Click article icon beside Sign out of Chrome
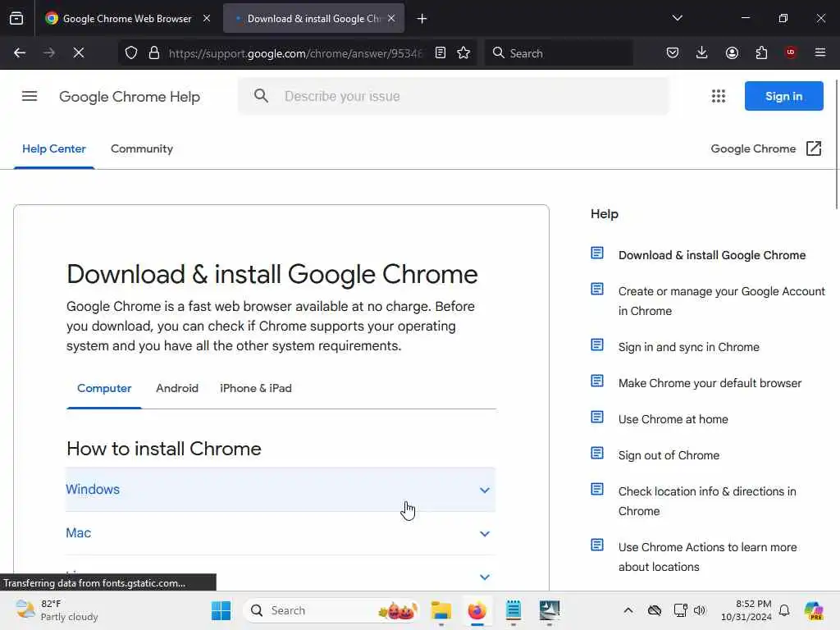Screen dimensions: 840x630 coord(597,453)
